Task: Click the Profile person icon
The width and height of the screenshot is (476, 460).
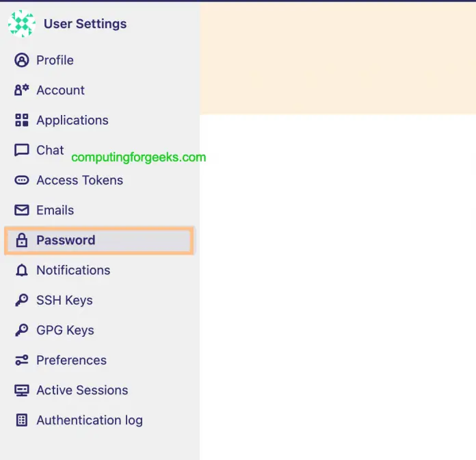Action: click(x=22, y=60)
